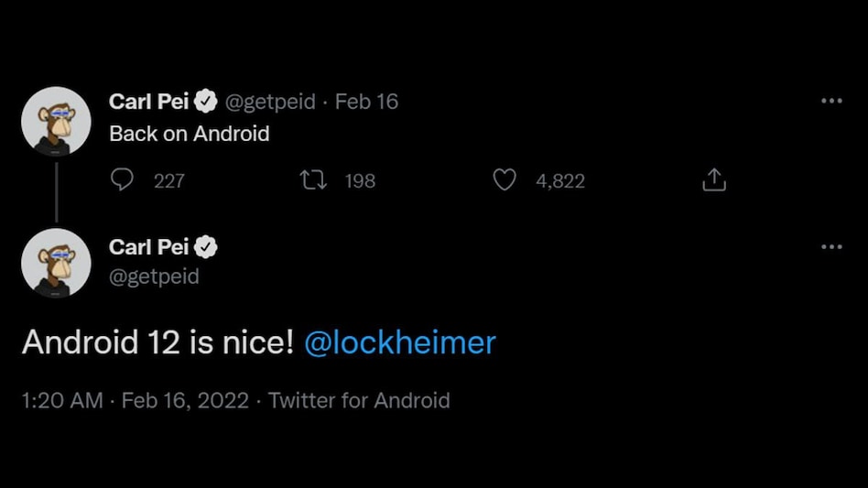Open the "Back on Android" tweet text

click(190, 134)
